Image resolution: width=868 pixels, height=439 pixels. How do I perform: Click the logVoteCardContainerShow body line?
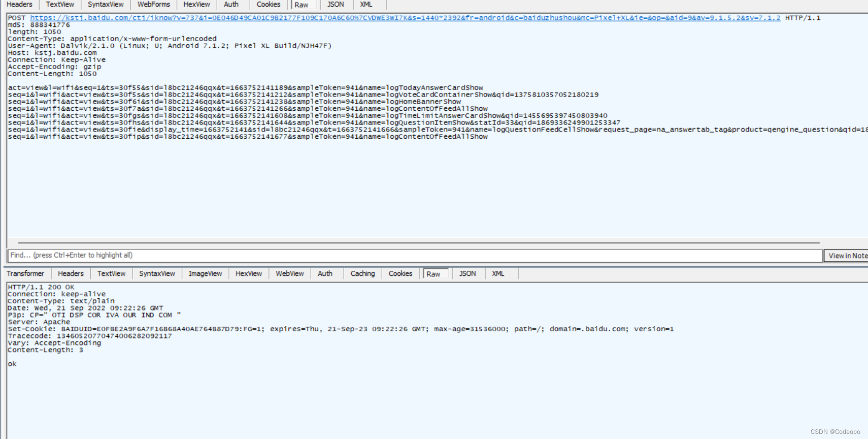pyautogui.click(x=303, y=95)
